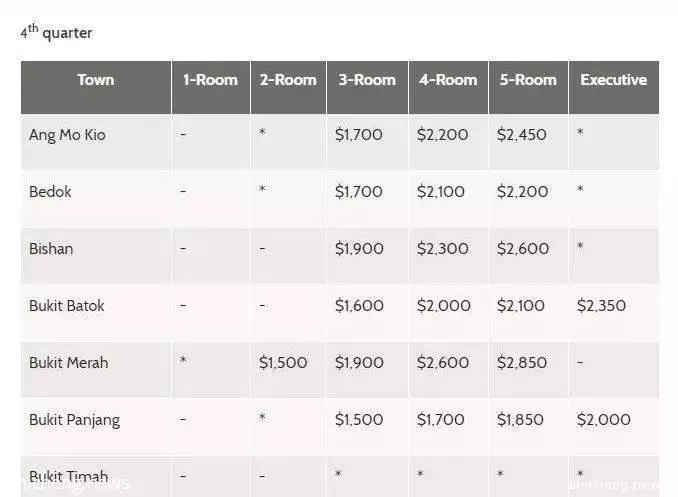Select the Ang Mo Kio row label

(x=67, y=135)
